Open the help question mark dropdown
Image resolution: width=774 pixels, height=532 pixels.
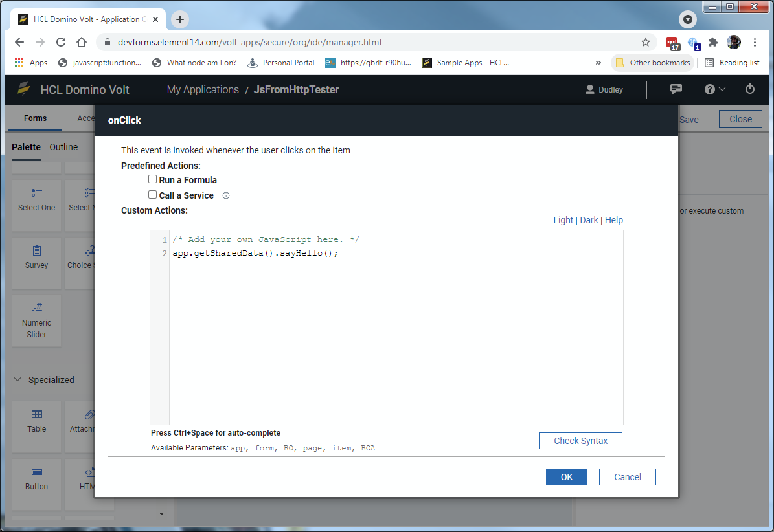(x=715, y=89)
